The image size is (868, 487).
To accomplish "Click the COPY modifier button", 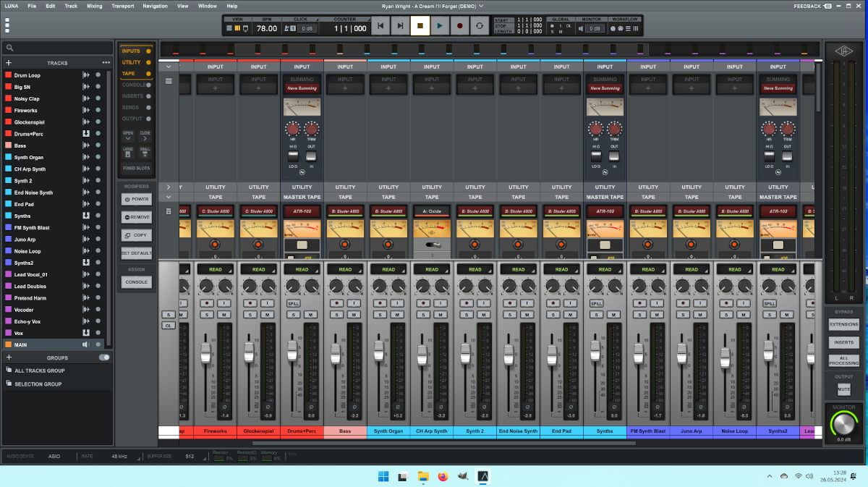I will point(137,235).
